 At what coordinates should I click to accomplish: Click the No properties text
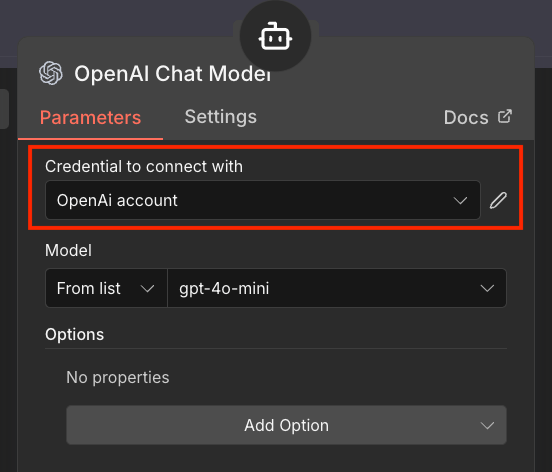tap(118, 377)
